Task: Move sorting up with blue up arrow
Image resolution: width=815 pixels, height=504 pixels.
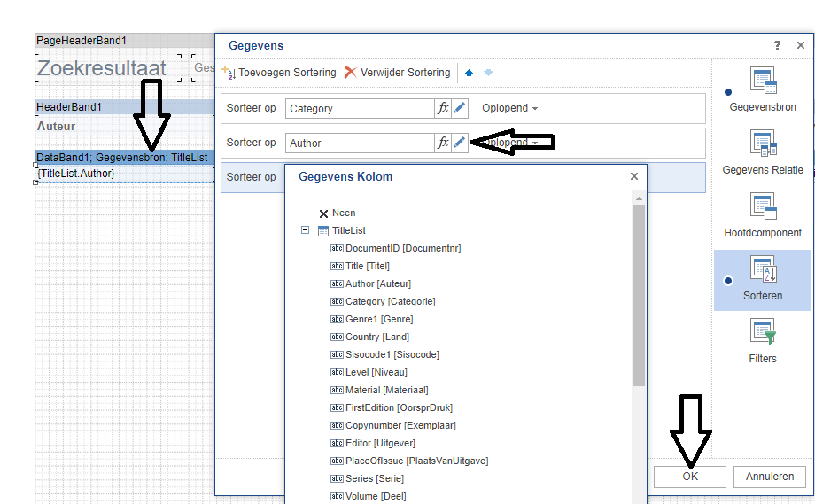Action: tap(469, 73)
